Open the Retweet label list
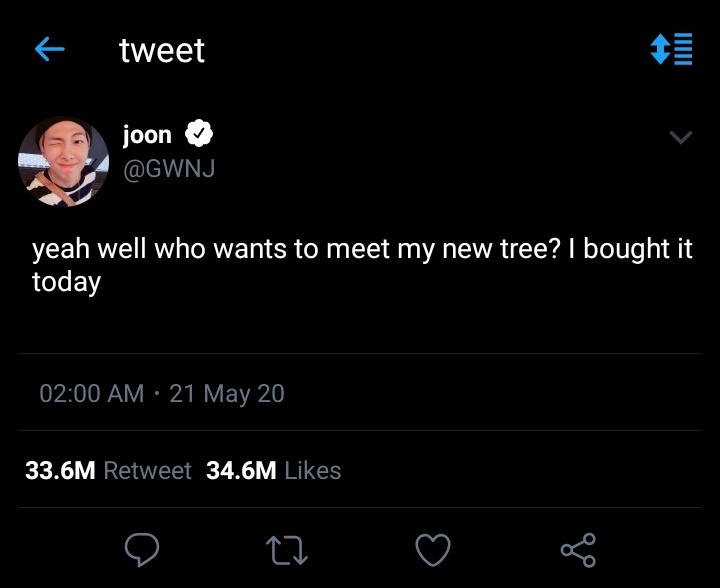Viewport: 720px width, 588px height. pos(147,470)
